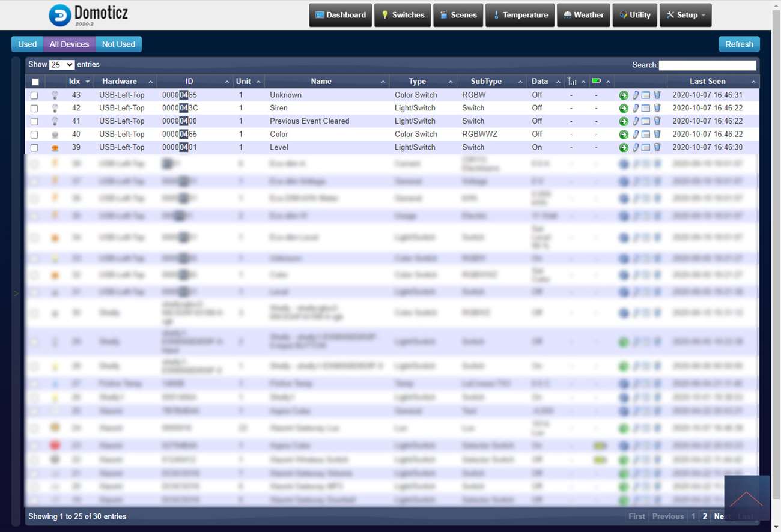Expand the Setup menu dropdown
The width and height of the screenshot is (781, 532).
click(685, 15)
